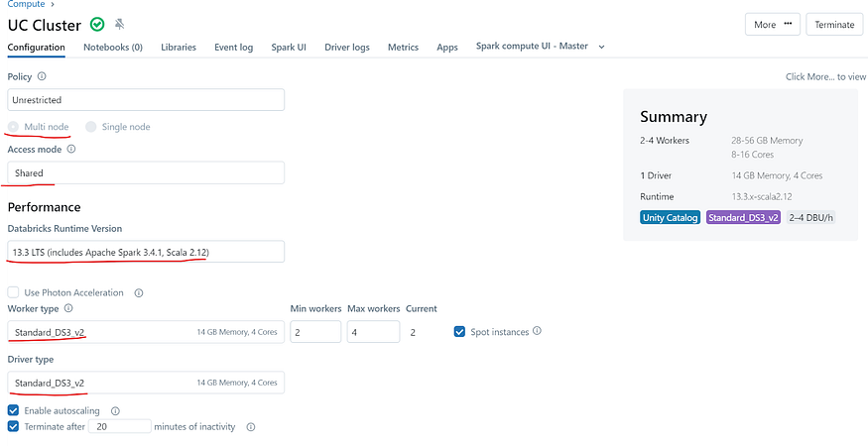Image resolution: width=868 pixels, height=446 pixels.
Task: Uncheck the Spot instances checkbox
Action: (459, 332)
